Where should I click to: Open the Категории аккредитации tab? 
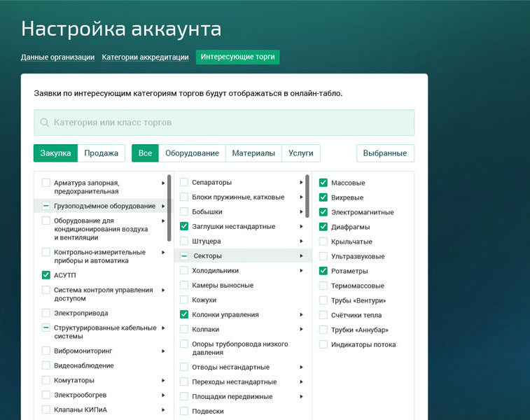(145, 57)
